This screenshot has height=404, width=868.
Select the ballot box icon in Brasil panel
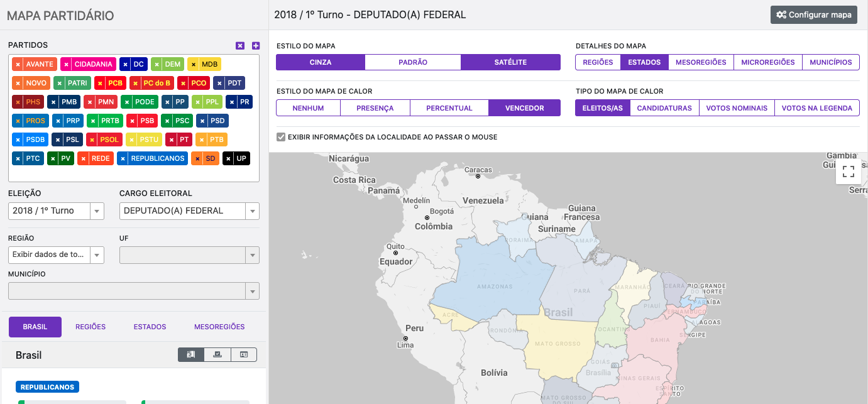pyautogui.click(x=217, y=354)
